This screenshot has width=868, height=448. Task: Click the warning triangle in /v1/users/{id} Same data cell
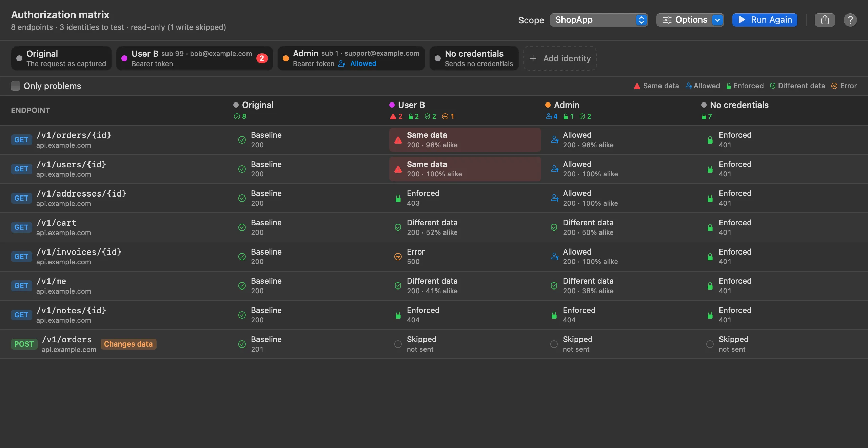(x=398, y=169)
